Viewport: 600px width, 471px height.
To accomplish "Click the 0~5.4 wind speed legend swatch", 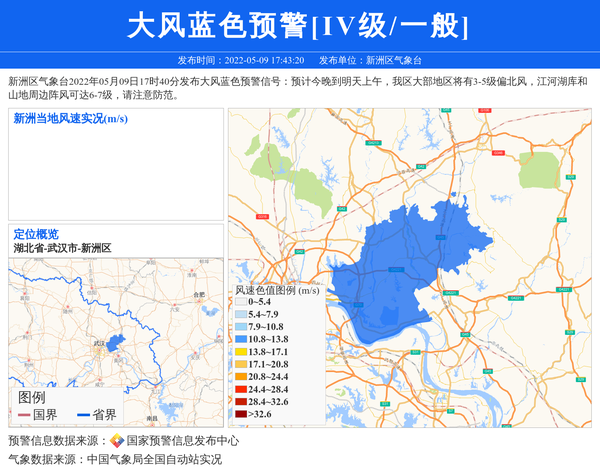I will pos(241,301).
